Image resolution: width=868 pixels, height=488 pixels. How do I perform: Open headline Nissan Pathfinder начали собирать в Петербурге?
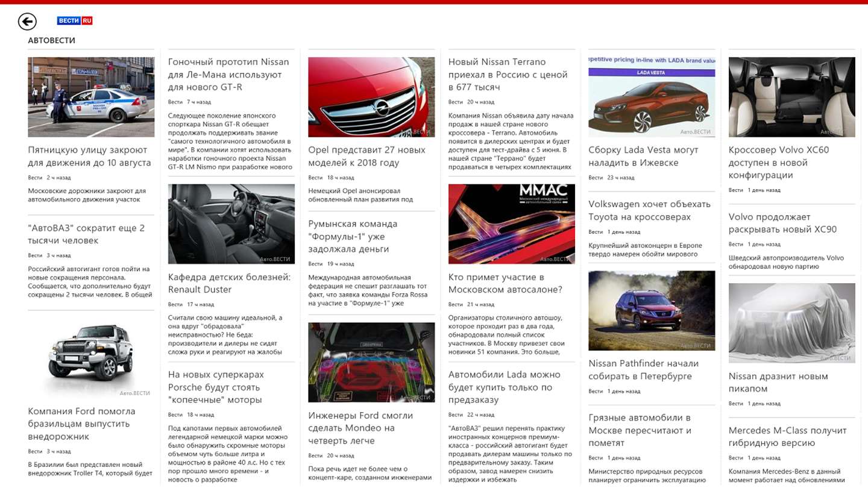[x=643, y=370]
